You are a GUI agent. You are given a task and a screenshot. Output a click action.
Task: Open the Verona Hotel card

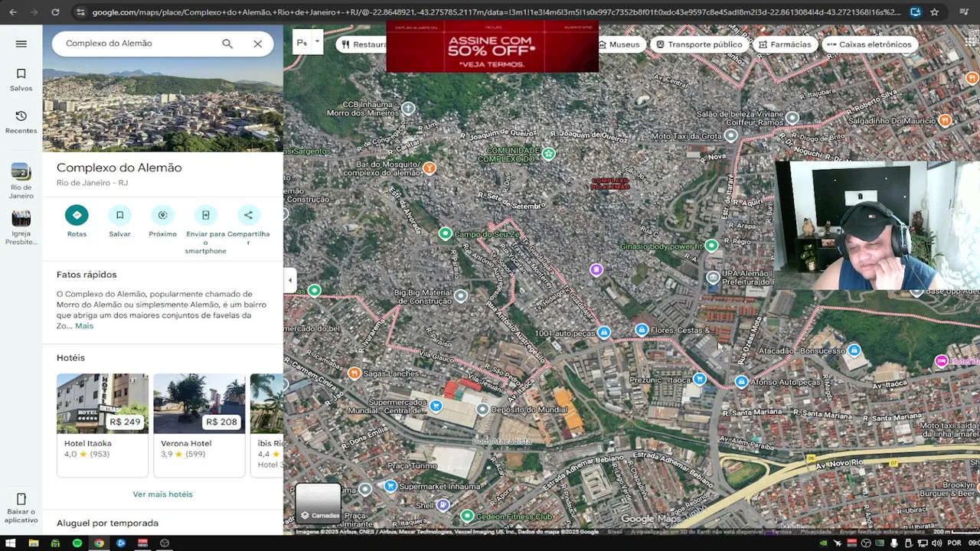pyautogui.click(x=199, y=425)
